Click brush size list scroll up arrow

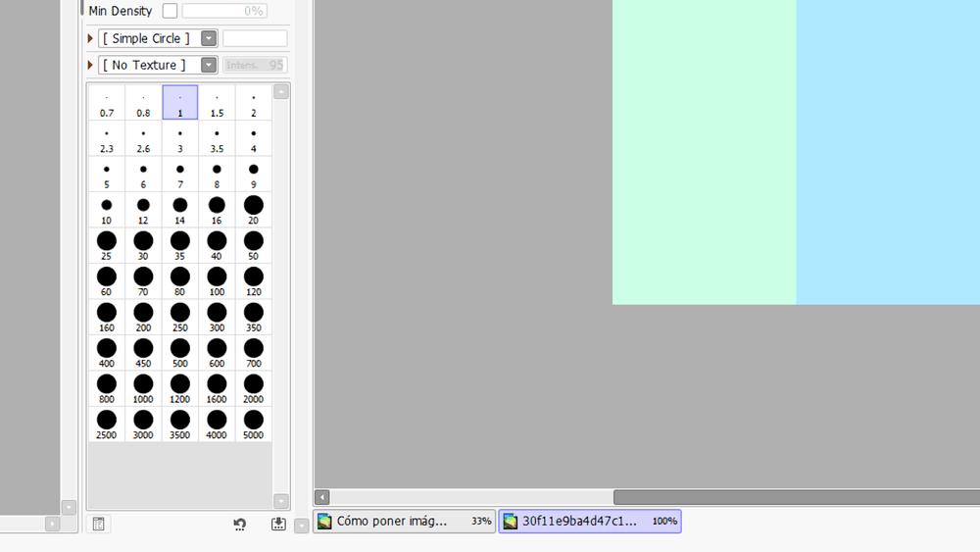(x=281, y=92)
